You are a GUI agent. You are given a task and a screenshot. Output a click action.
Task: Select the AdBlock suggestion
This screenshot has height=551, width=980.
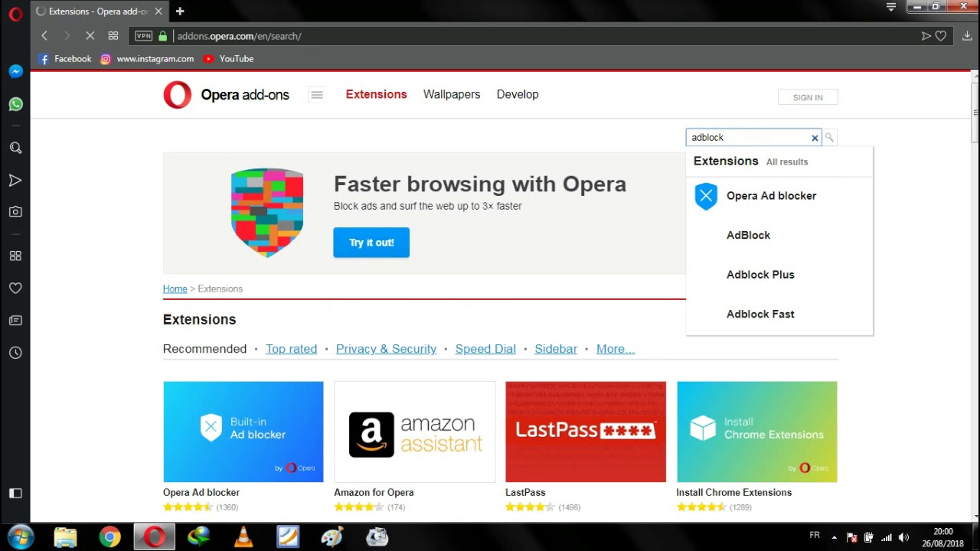pyautogui.click(x=779, y=235)
